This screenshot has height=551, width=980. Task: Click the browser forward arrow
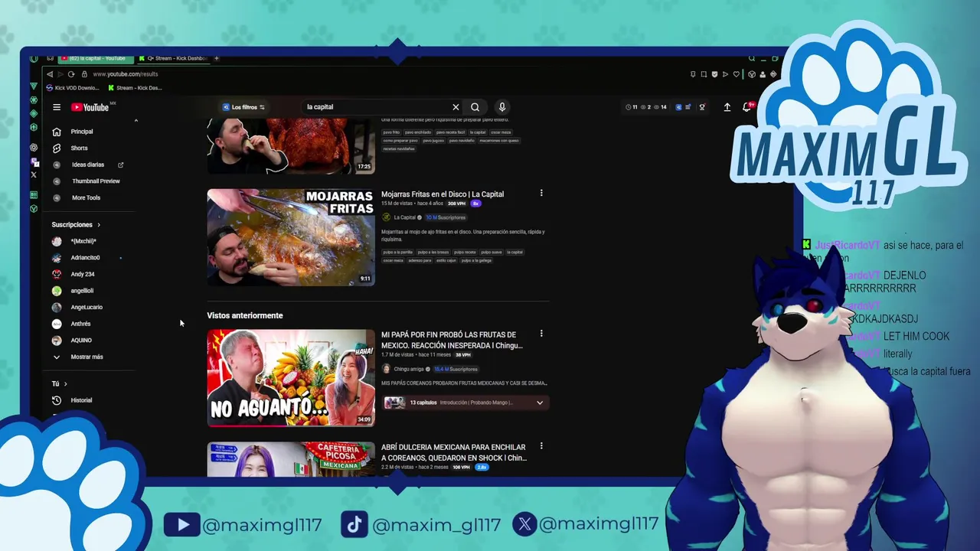[x=60, y=74]
